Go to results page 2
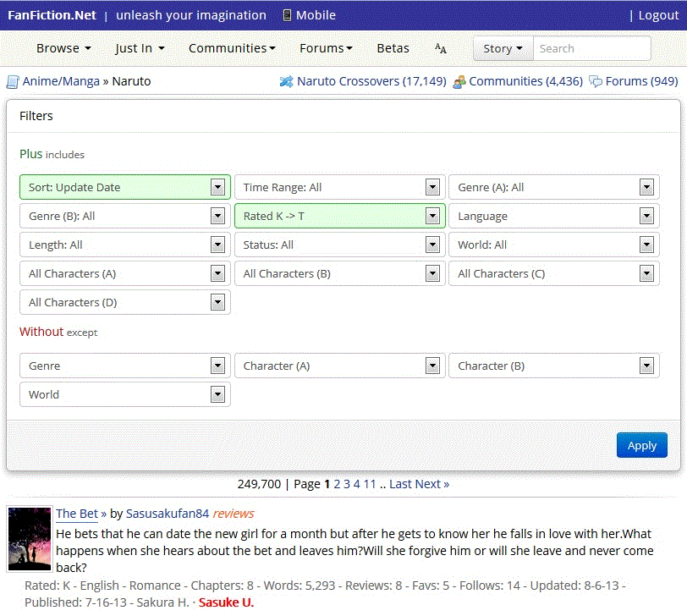 click(337, 484)
